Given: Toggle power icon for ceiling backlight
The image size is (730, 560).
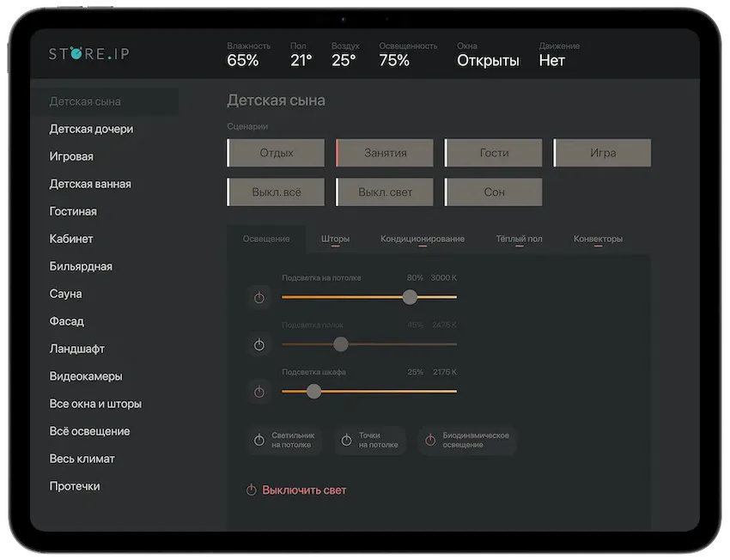Looking at the screenshot, I should pos(259,298).
